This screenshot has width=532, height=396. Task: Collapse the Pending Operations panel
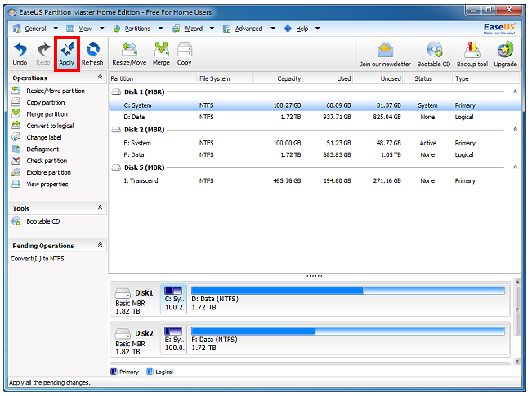[x=100, y=244]
